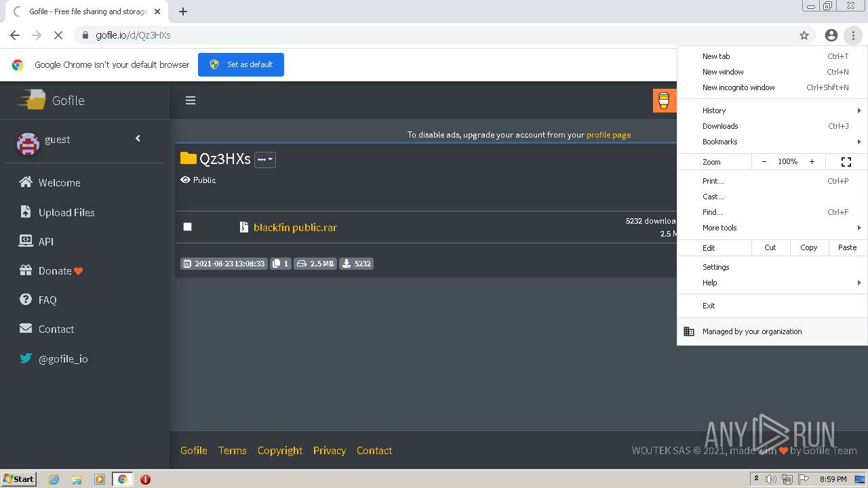The height and width of the screenshot is (488, 868).
Task: Click the guest avatar icon
Action: 28,144
